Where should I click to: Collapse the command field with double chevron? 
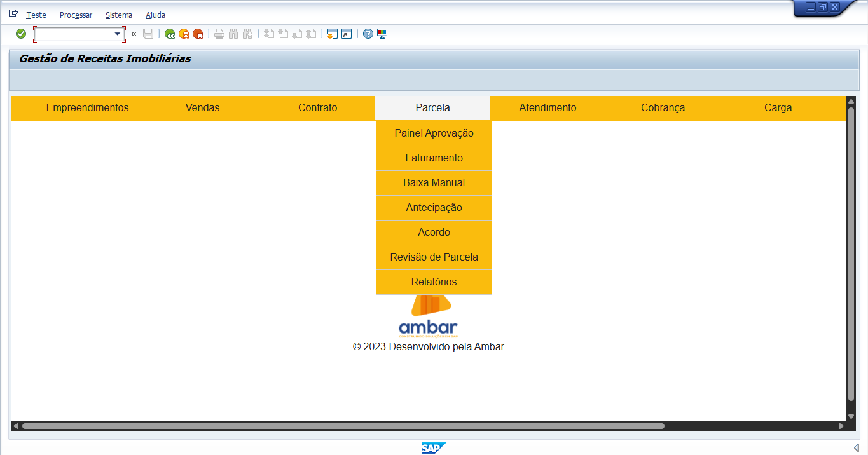pos(134,34)
